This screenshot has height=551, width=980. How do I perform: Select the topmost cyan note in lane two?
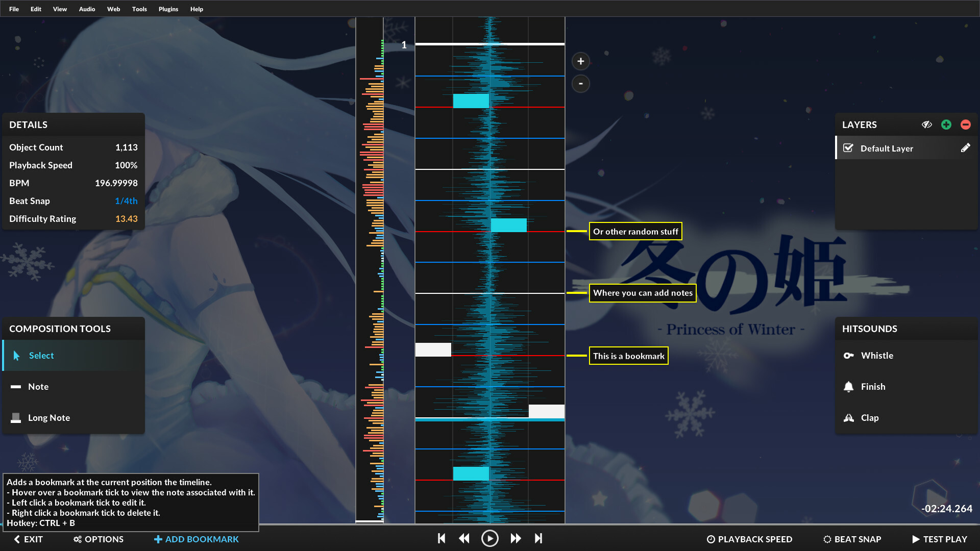click(x=471, y=101)
